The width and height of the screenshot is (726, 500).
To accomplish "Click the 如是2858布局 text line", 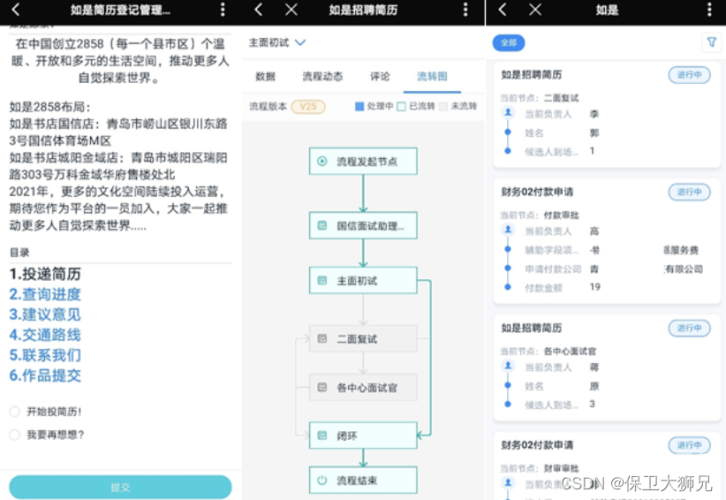I will coord(50,107).
